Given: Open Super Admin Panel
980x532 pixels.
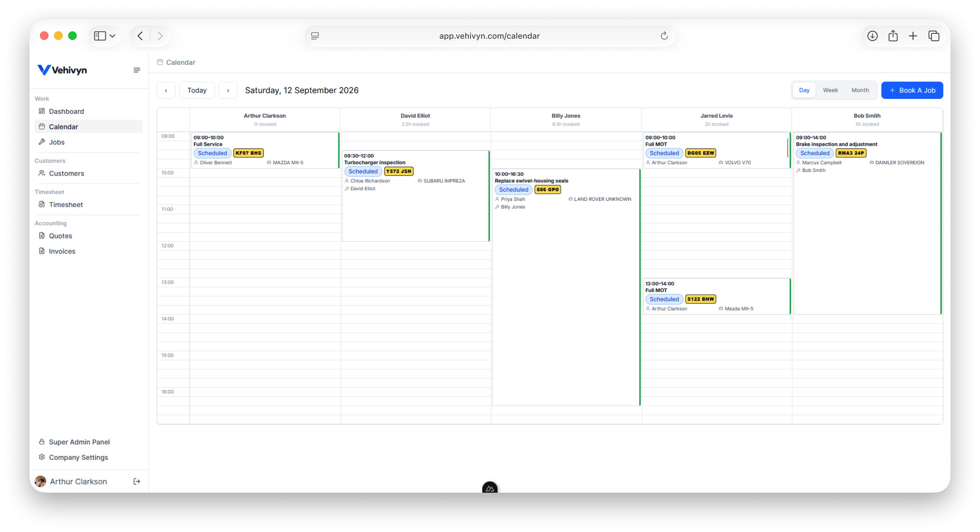Looking at the screenshot, I should click(88, 442).
